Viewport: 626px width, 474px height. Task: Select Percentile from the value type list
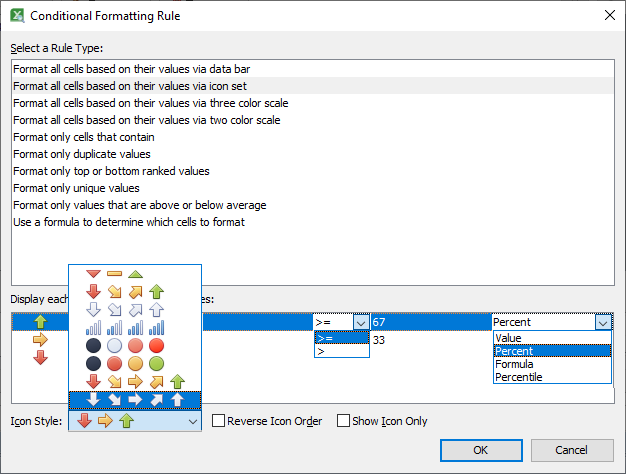pos(551,377)
